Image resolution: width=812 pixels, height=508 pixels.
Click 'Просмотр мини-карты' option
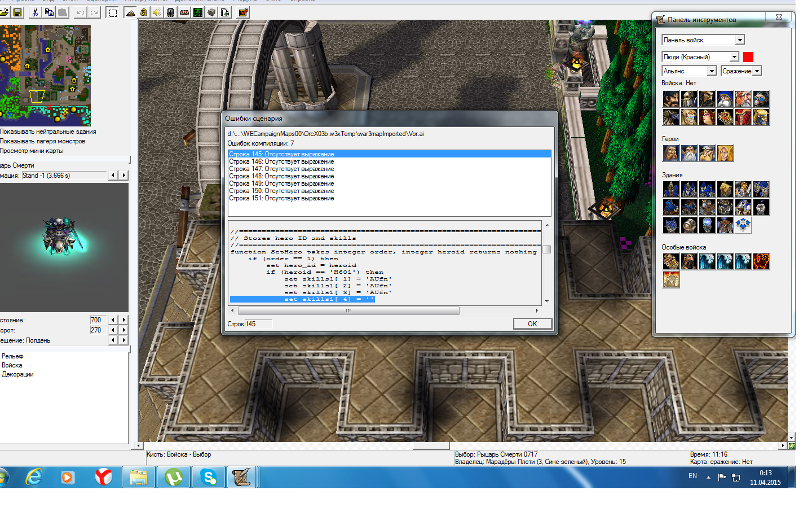(x=32, y=151)
